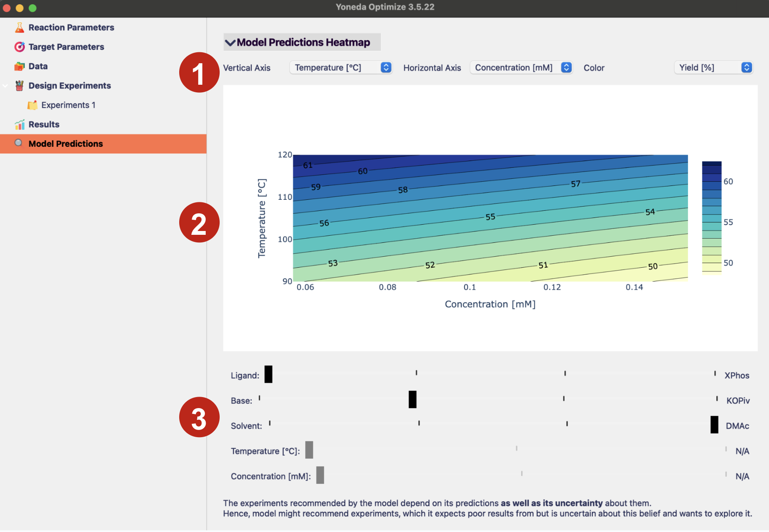The height and width of the screenshot is (532, 769).
Task: Click the heatmap color scale bar
Action: [x=712, y=218]
